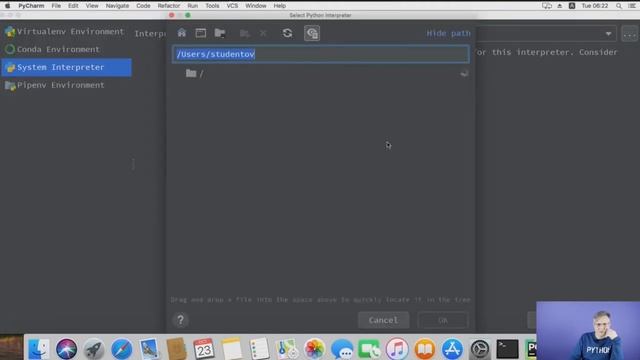
Task: Open Spotlight search in menu bar
Action: click(x=619, y=6)
